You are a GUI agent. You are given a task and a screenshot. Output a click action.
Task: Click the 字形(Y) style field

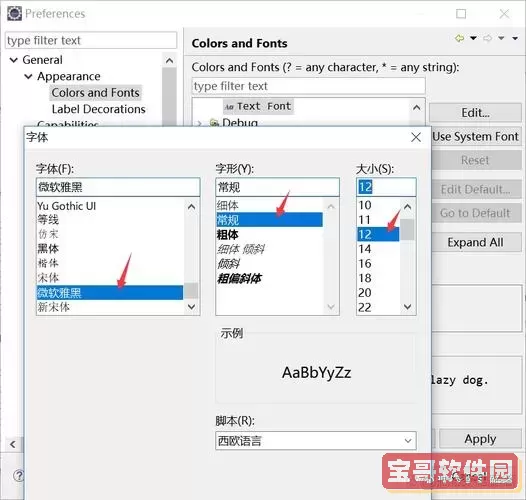[277, 187]
